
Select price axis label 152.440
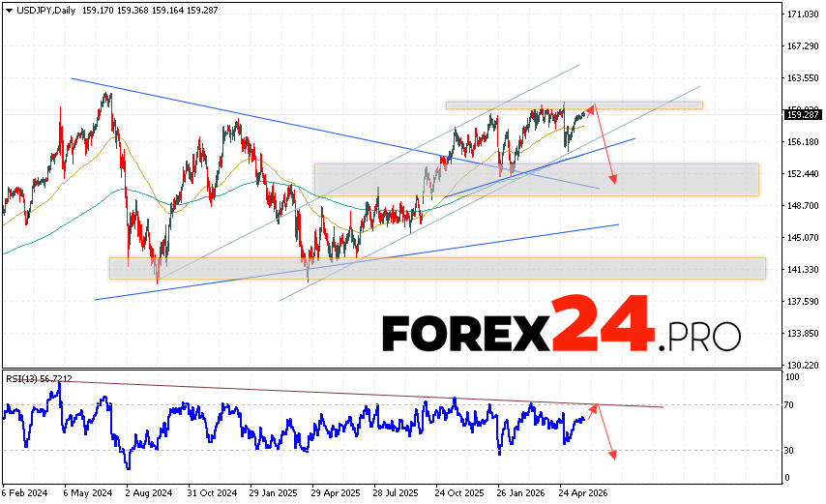(803, 174)
